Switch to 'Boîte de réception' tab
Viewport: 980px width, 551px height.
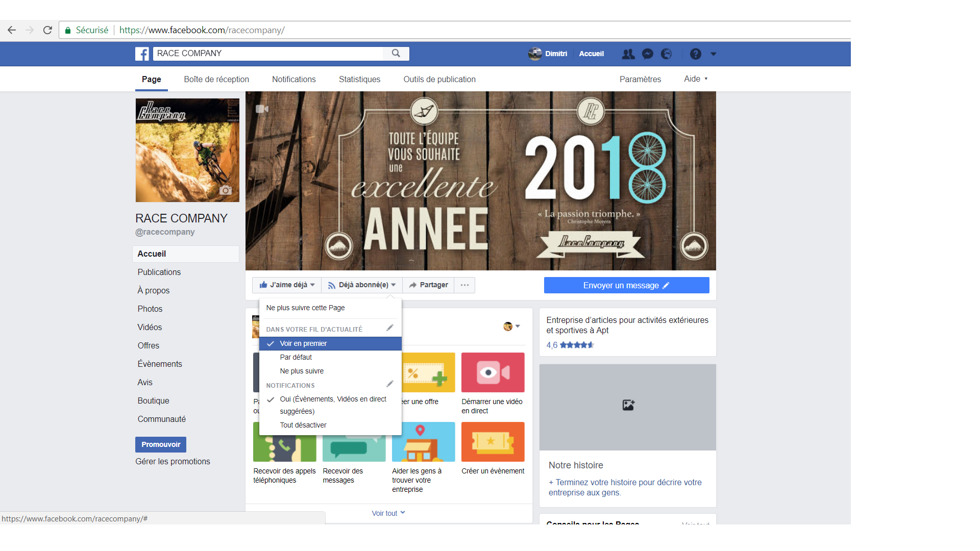tap(216, 80)
